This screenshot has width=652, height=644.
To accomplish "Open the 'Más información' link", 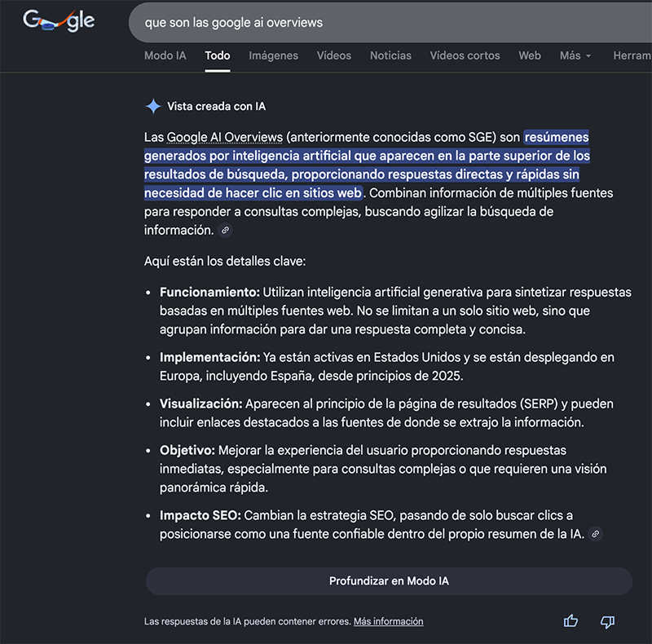I will 389,621.
